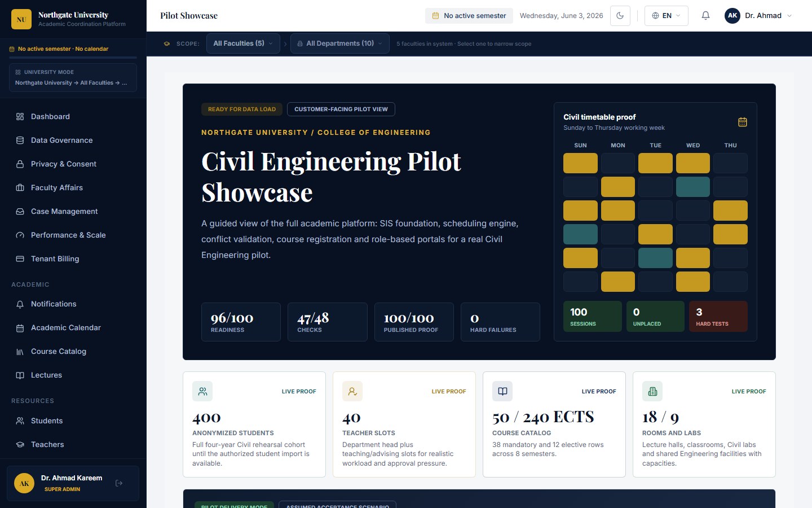Click the 50 / 240 ECTS value
The height and width of the screenshot is (508, 812).
tap(543, 417)
